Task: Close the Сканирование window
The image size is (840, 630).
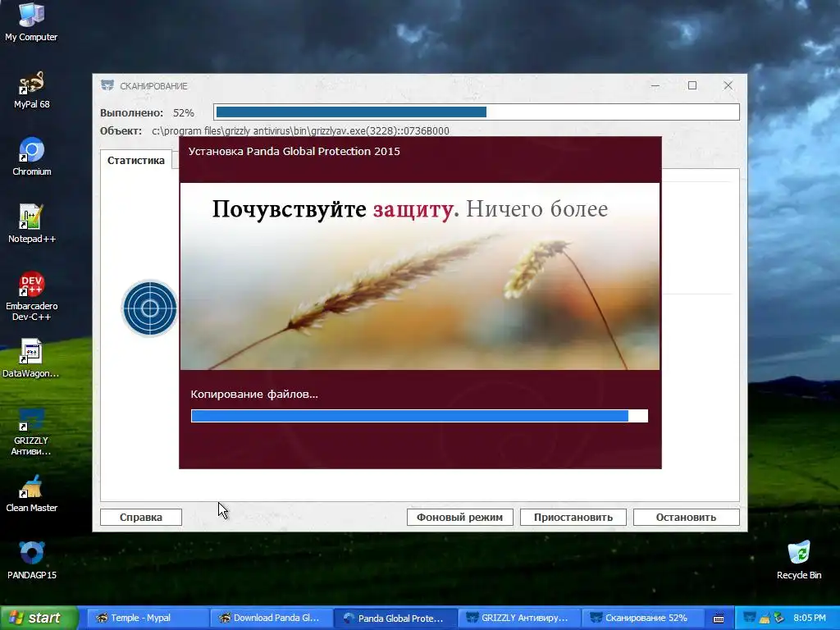Action: [728, 85]
